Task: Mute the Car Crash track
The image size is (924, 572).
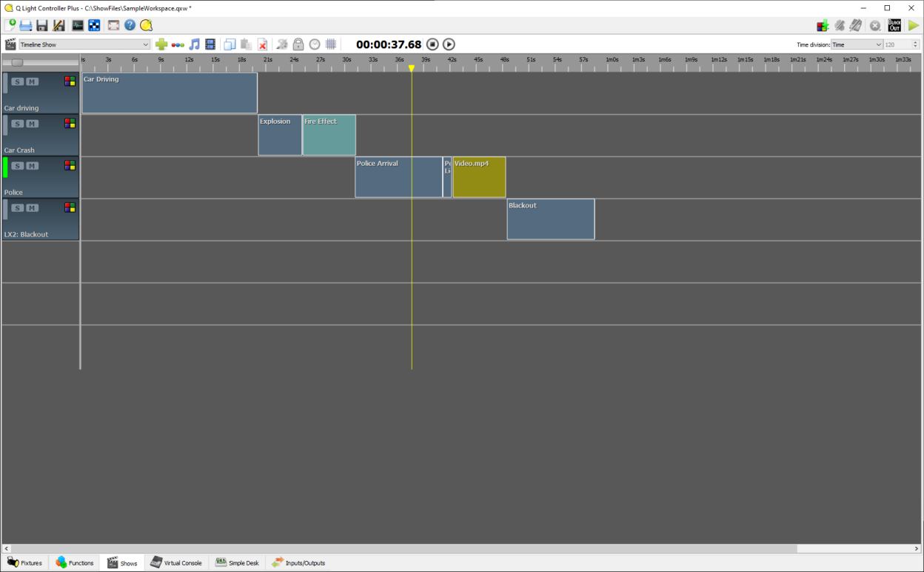Action: pos(32,124)
